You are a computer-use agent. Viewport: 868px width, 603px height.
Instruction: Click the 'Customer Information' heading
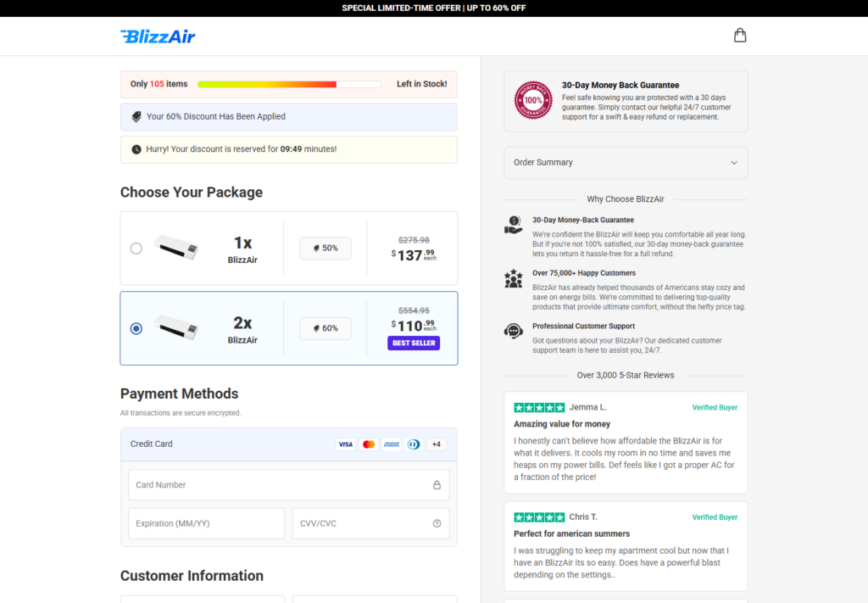pyautogui.click(x=192, y=576)
